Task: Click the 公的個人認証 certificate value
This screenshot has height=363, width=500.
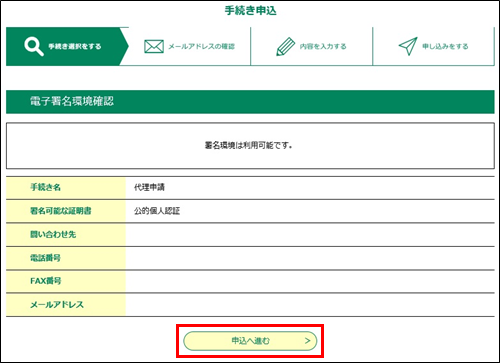Action: click(x=157, y=211)
